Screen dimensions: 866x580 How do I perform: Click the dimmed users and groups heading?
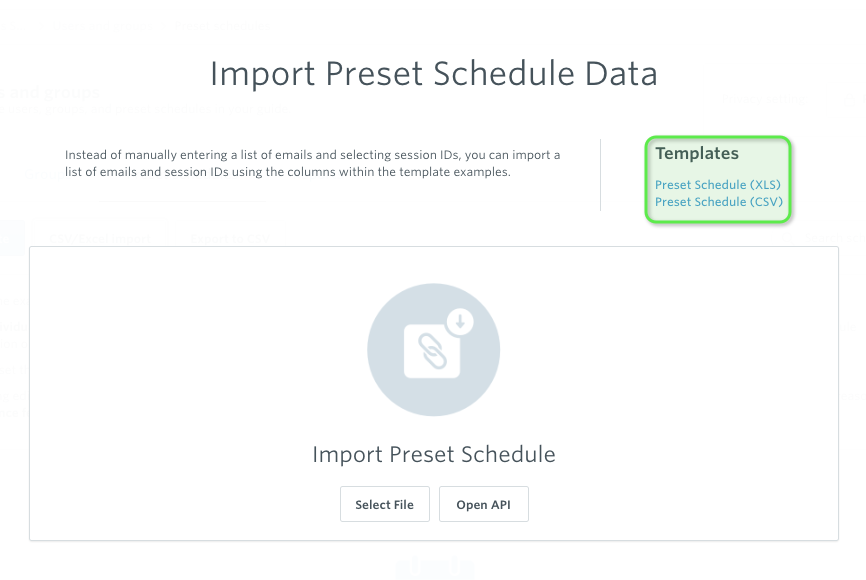50,92
